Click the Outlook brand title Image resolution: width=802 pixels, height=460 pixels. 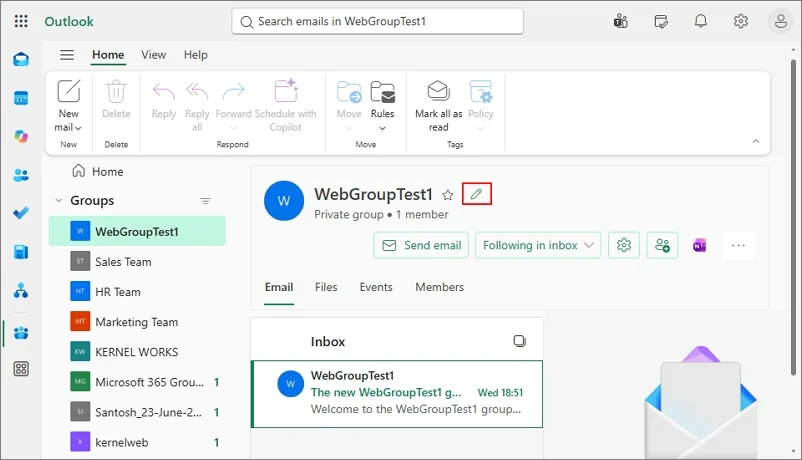tap(69, 21)
